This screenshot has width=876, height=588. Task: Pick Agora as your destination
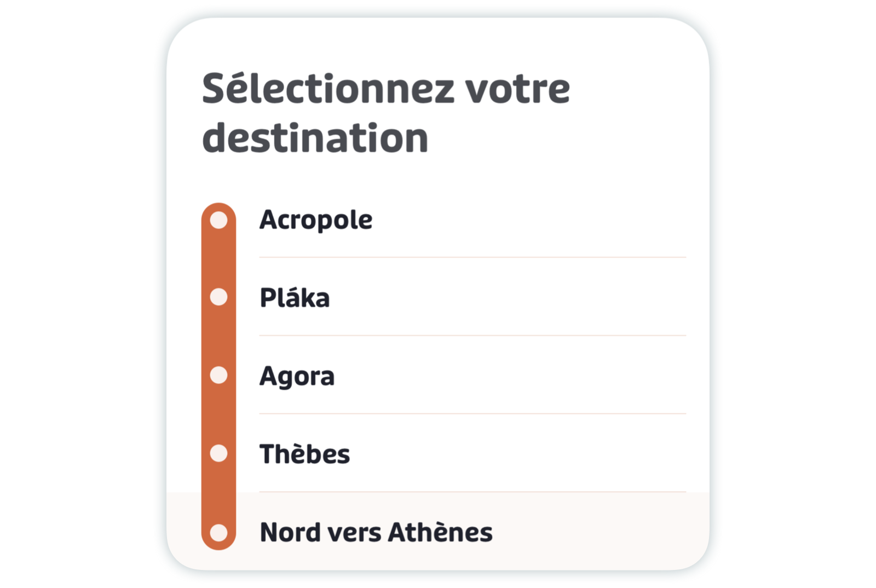(x=297, y=376)
